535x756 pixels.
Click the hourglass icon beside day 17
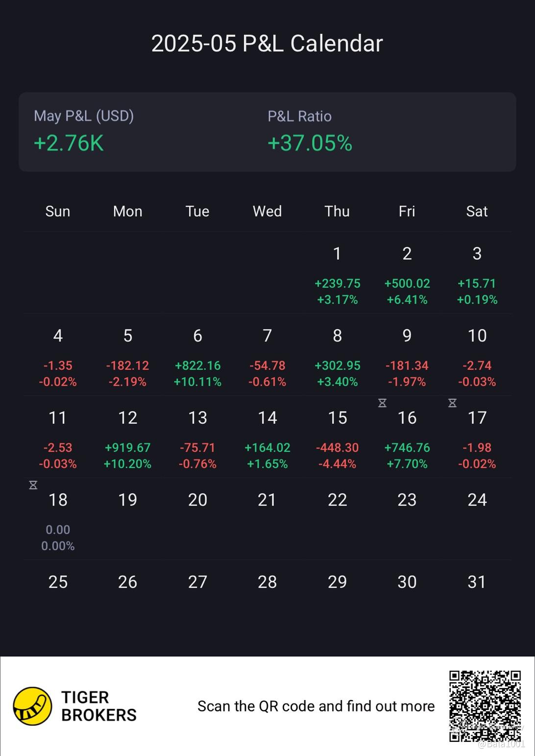point(452,403)
